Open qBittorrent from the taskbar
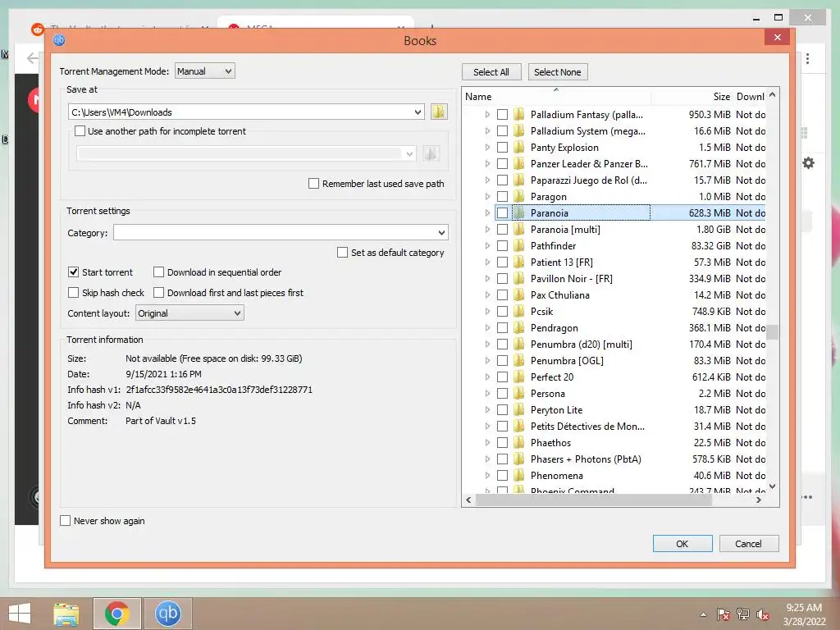Image resolution: width=840 pixels, height=630 pixels. click(x=168, y=614)
